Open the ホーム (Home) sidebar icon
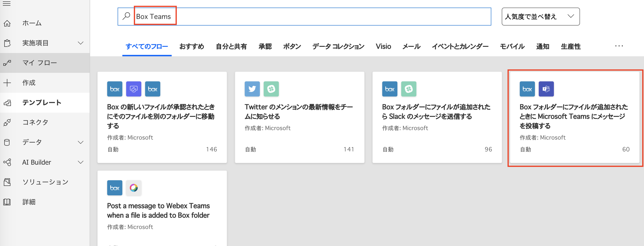Viewport: 644px width, 246px height. tap(8, 23)
